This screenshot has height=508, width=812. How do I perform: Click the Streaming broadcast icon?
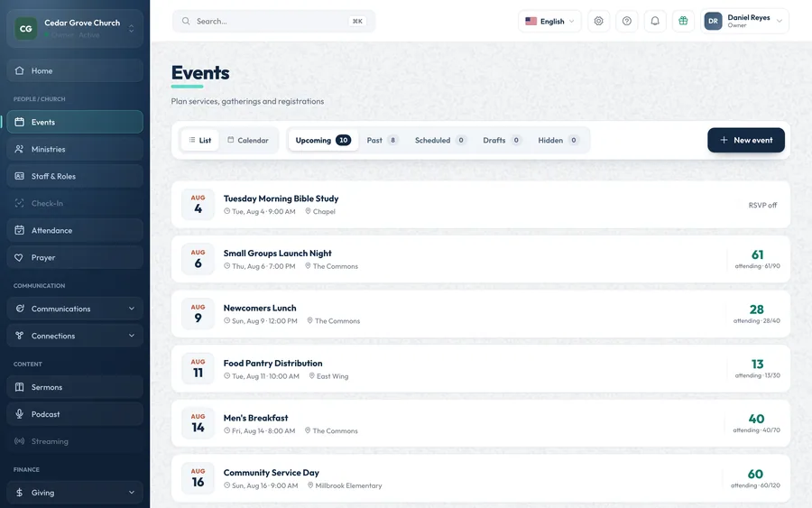[19, 441]
